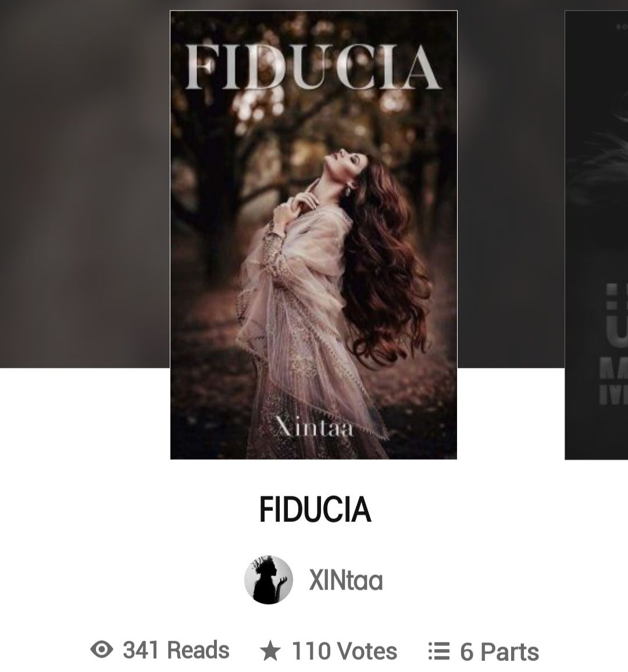
Task: Tap the star icon next to Votes
Action: coord(270,650)
